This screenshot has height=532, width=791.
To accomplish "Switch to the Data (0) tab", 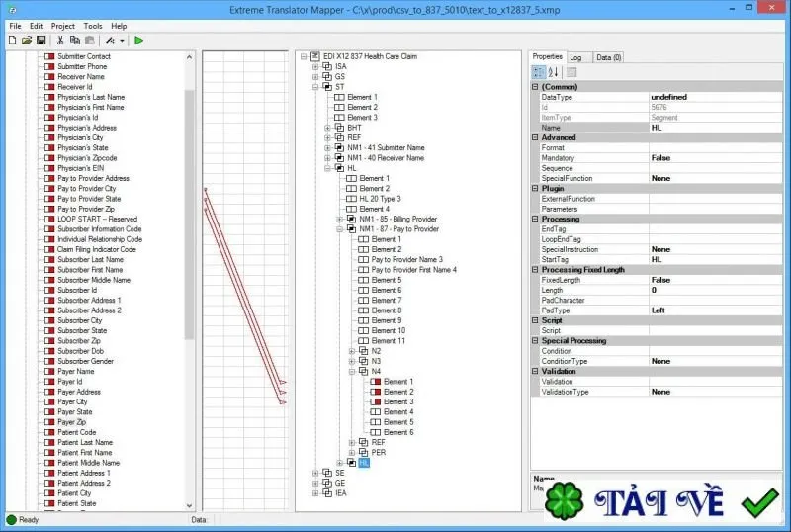I will point(609,57).
